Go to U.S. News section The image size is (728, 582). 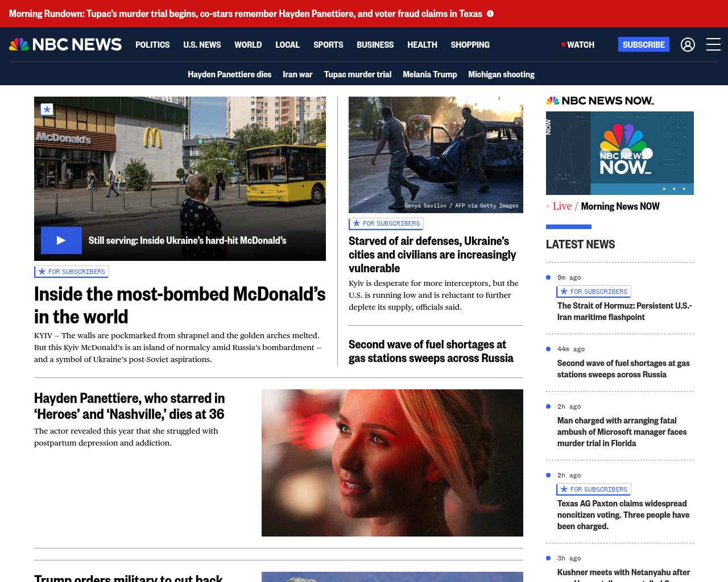(x=202, y=44)
